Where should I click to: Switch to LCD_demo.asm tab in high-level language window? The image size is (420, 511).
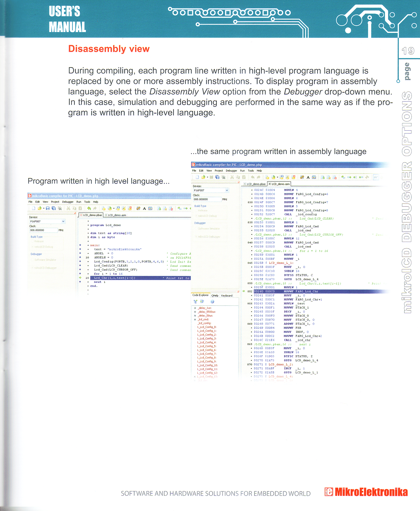(x=116, y=215)
